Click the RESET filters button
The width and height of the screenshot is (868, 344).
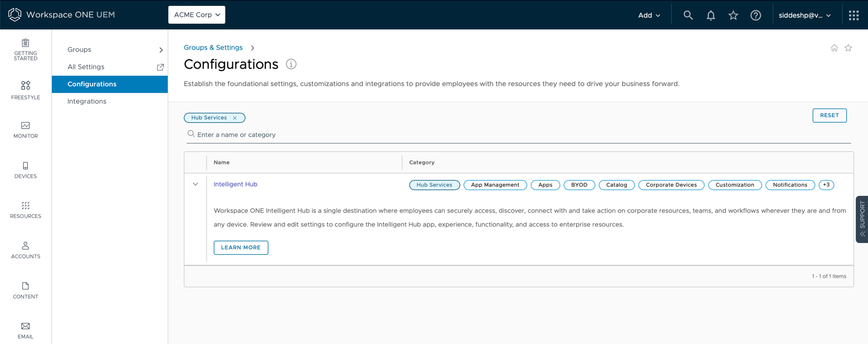point(829,116)
